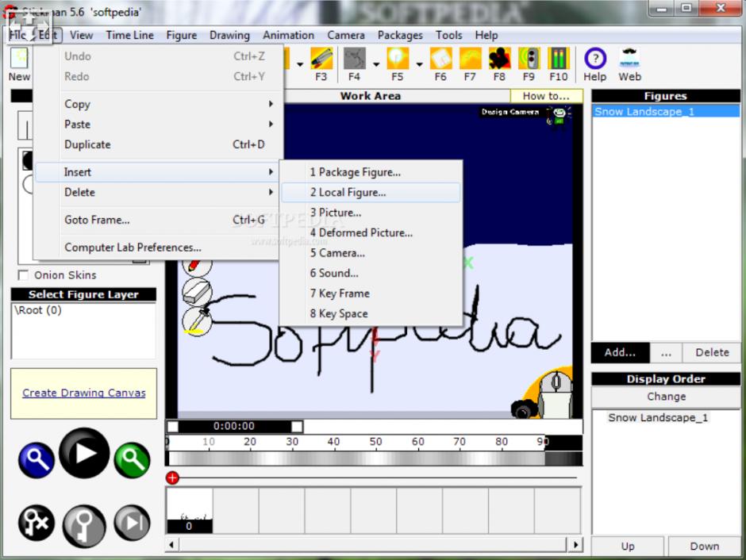Choose 1 Package Figure... from Insert submenu
Viewport: 746px width, 560px height.
point(371,172)
